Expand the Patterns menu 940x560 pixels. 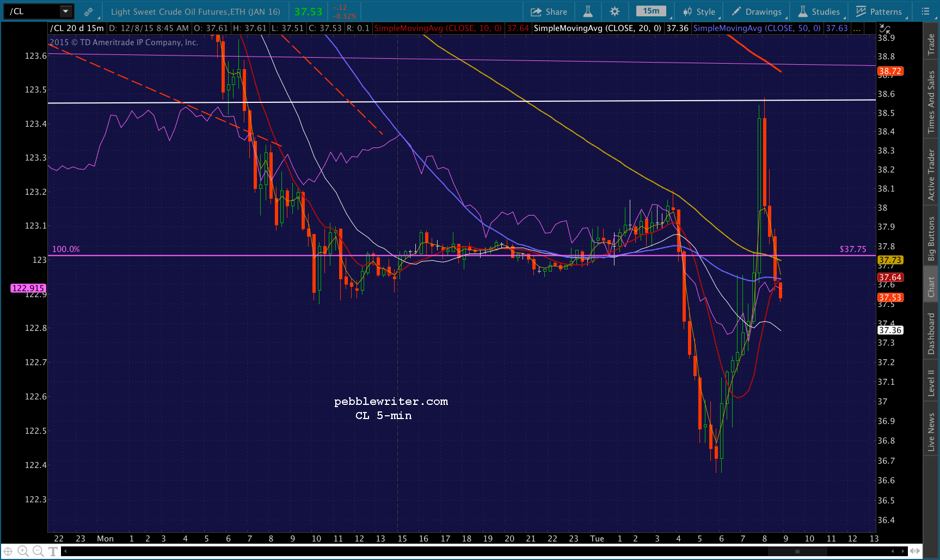(880, 11)
